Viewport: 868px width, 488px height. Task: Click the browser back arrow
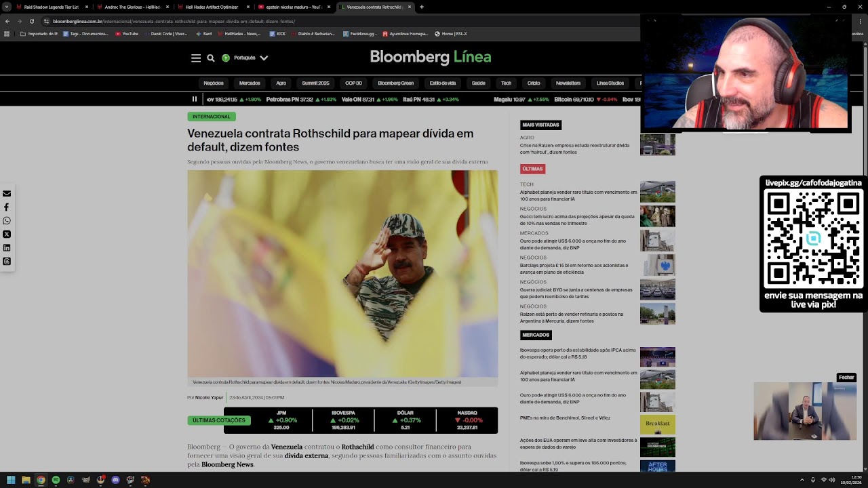(x=7, y=21)
